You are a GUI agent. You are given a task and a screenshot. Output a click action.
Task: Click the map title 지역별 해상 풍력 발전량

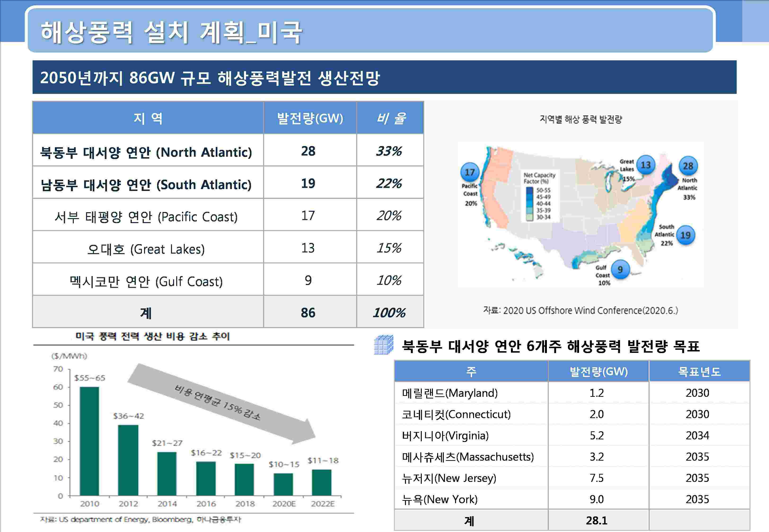point(581,119)
